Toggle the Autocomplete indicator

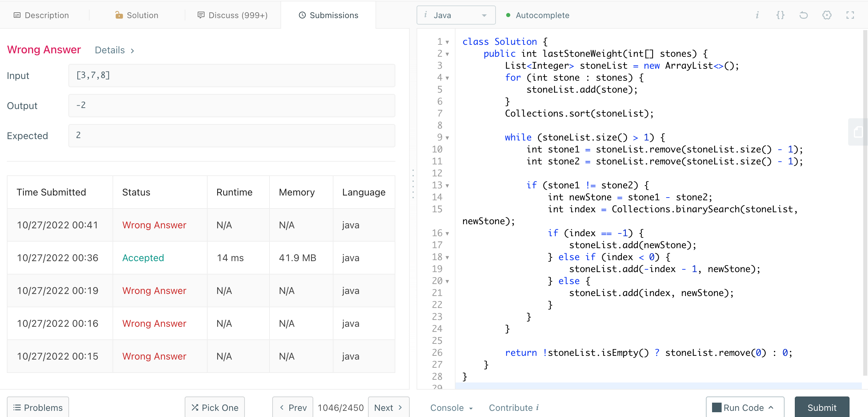(537, 15)
